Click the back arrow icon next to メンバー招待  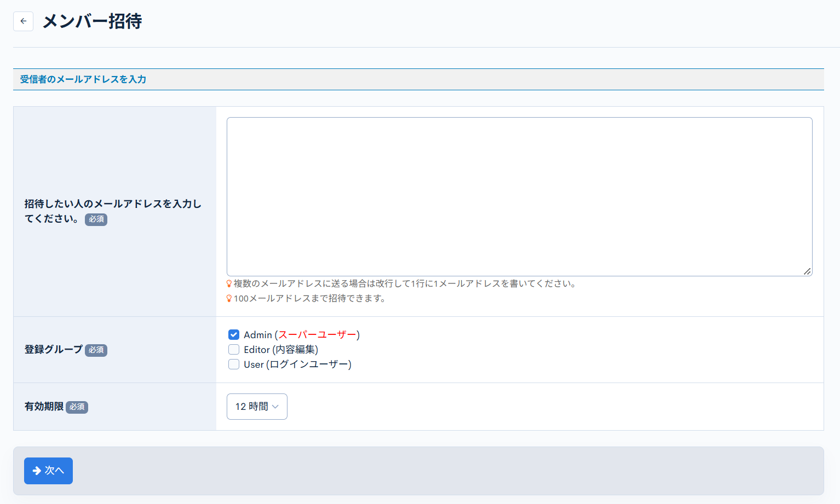click(23, 21)
